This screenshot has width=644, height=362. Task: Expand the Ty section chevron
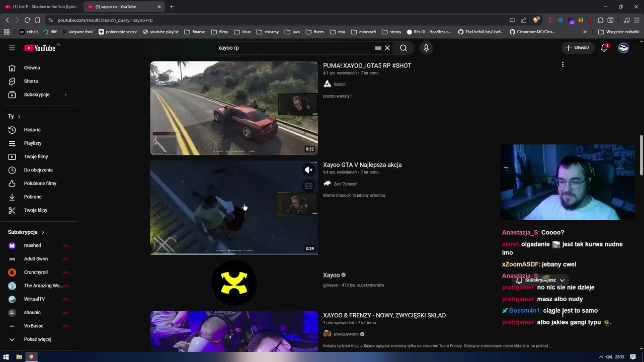click(19, 117)
